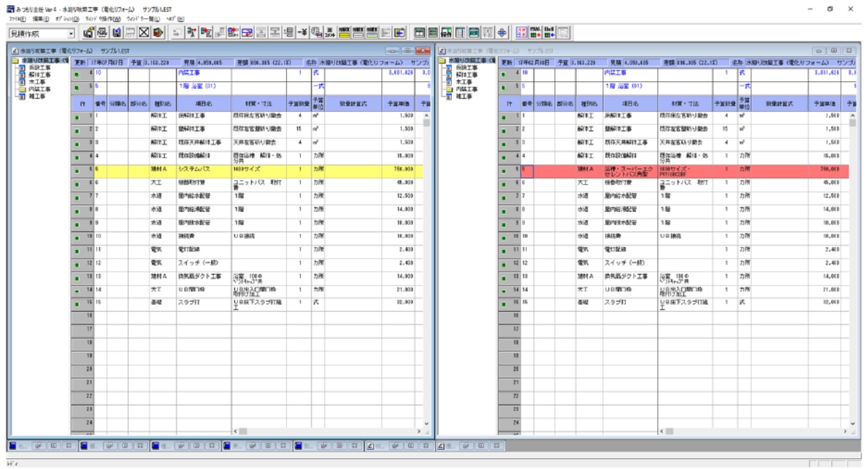This screenshot has height=469, width=868.
Task: Click the blue arrow panel icon before the layout icons
Action: [x=399, y=33]
